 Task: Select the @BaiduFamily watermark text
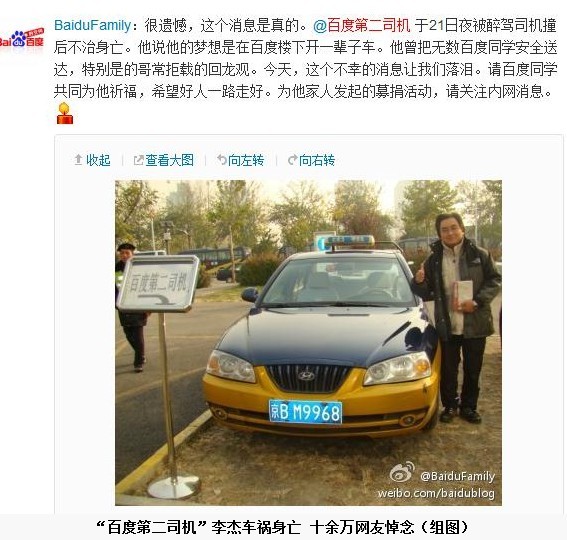click(457, 476)
